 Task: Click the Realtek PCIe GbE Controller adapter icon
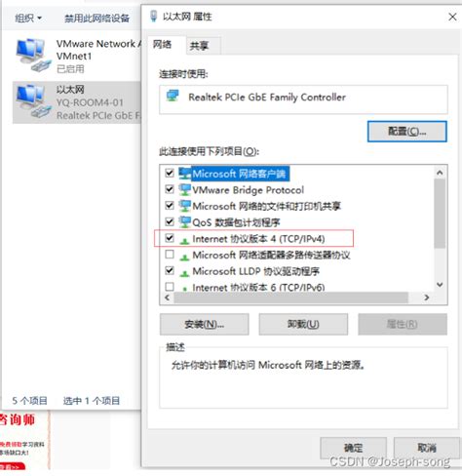(x=173, y=97)
